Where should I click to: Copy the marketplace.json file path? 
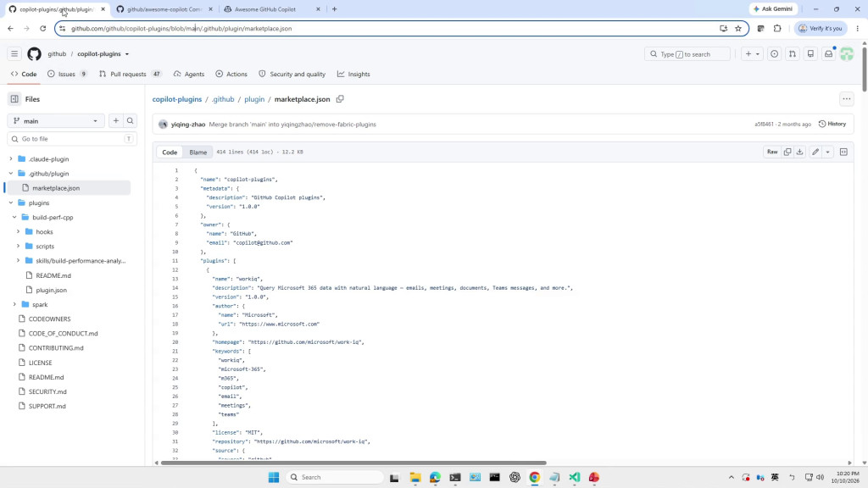tap(340, 99)
